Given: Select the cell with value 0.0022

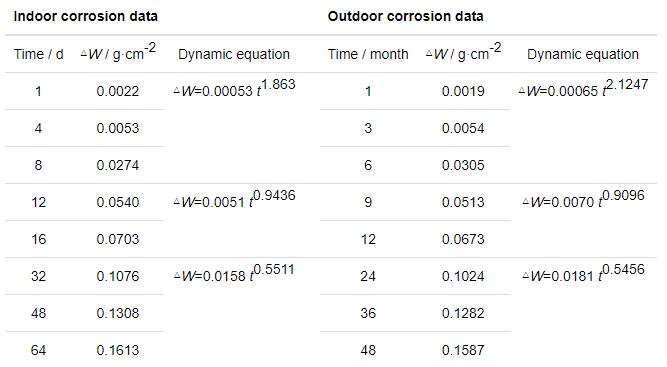Looking at the screenshot, I should [118, 91].
